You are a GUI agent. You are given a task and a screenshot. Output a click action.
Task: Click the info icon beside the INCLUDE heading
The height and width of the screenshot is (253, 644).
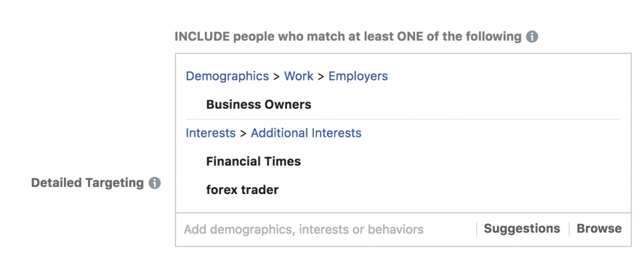pos(532,37)
